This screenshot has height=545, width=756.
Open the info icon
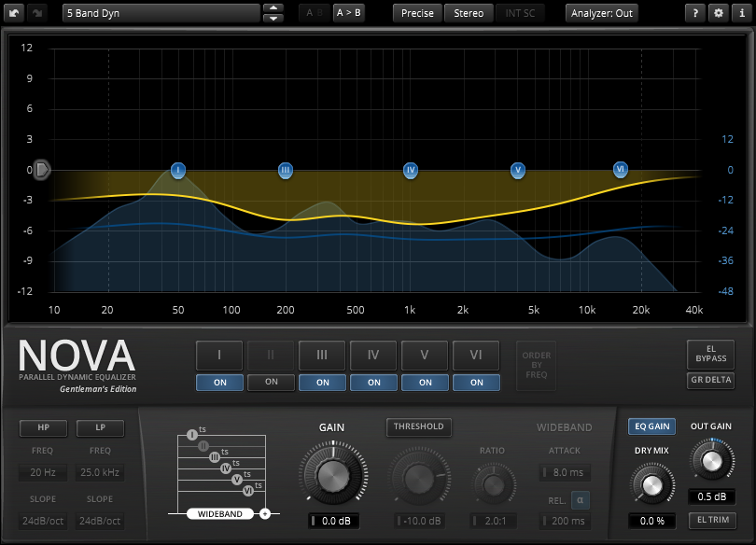coord(742,13)
